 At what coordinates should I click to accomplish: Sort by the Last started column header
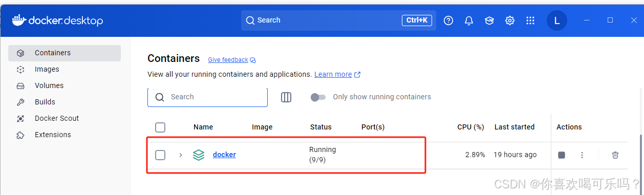coord(514,127)
